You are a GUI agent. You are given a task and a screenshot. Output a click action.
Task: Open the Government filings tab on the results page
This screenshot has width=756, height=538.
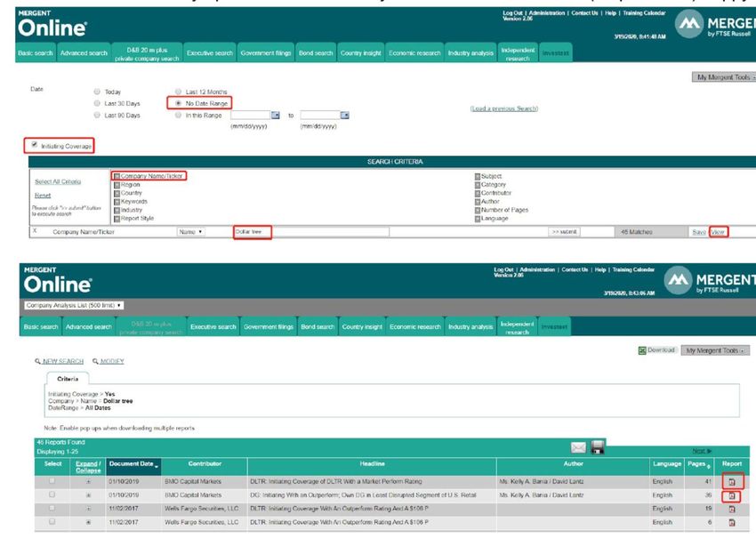point(269,326)
